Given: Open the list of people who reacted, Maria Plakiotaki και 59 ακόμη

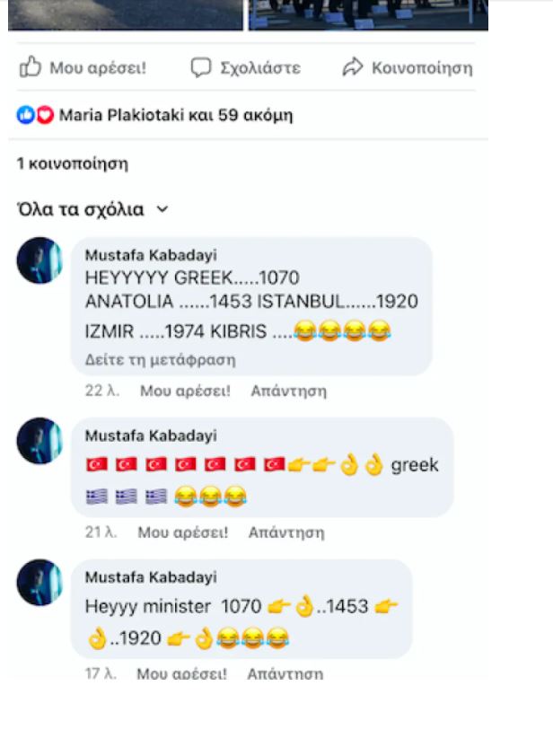Looking at the screenshot, I should point(175,115).
